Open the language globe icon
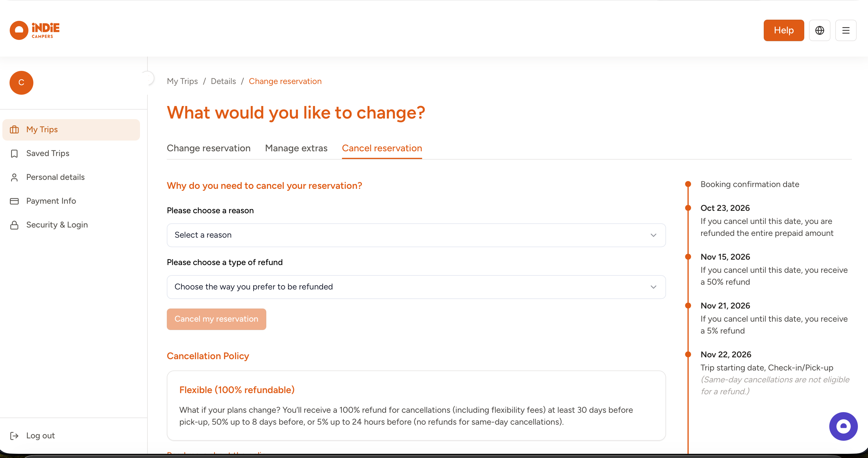This screenshot has height=458, width=868. (819, 30)
